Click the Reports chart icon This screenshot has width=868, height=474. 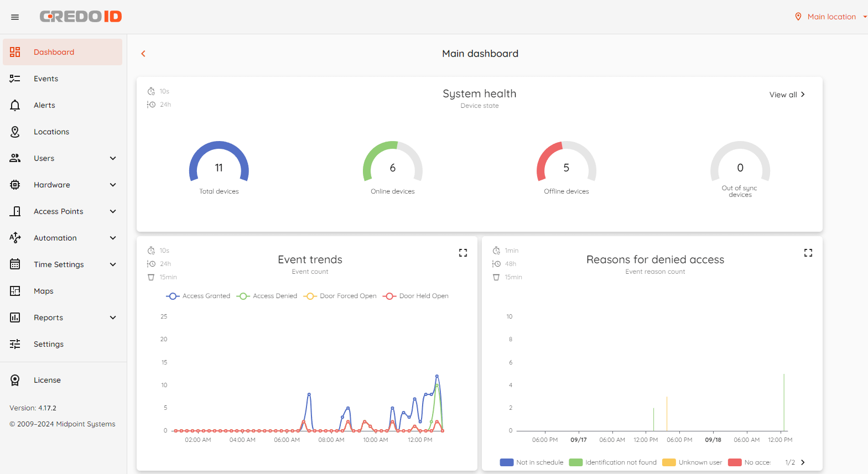point(15,317)
